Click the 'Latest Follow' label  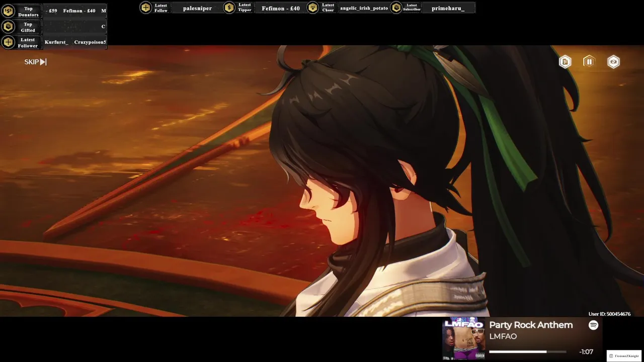pos(161,8)
